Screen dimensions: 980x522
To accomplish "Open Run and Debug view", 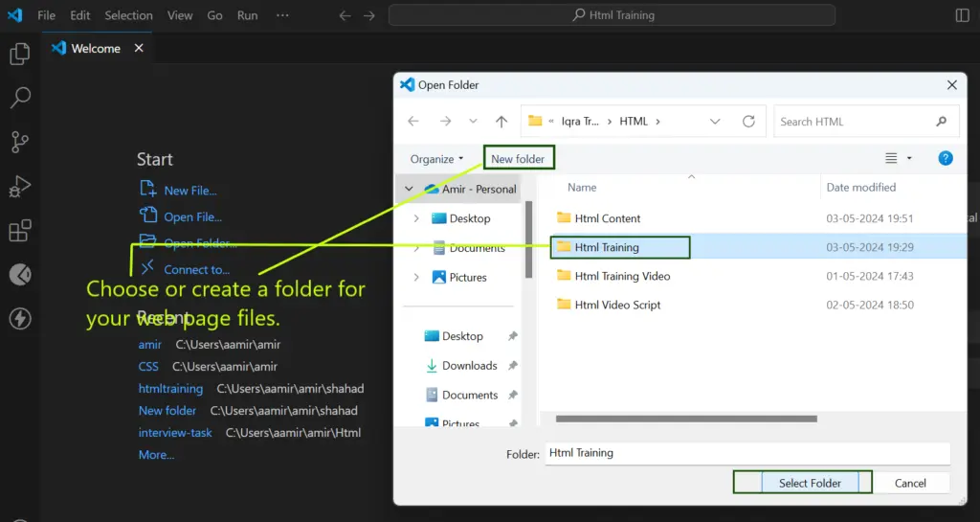I will pos(20,187).
